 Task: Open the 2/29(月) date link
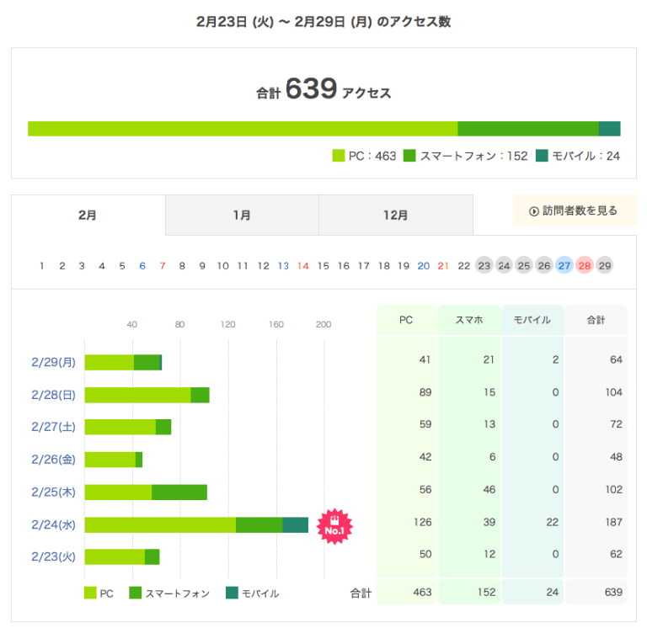(x=54, y=362)
